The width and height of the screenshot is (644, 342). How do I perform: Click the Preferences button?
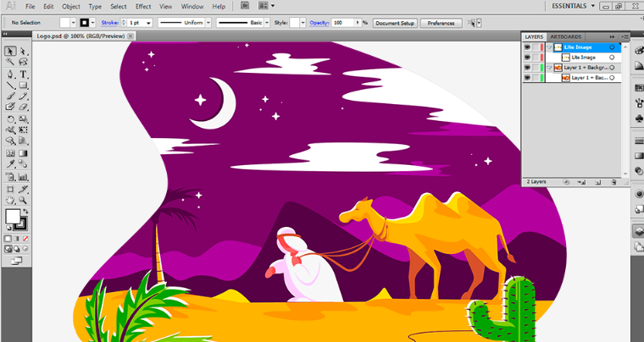pyautogui.click(x=441, y=24)
